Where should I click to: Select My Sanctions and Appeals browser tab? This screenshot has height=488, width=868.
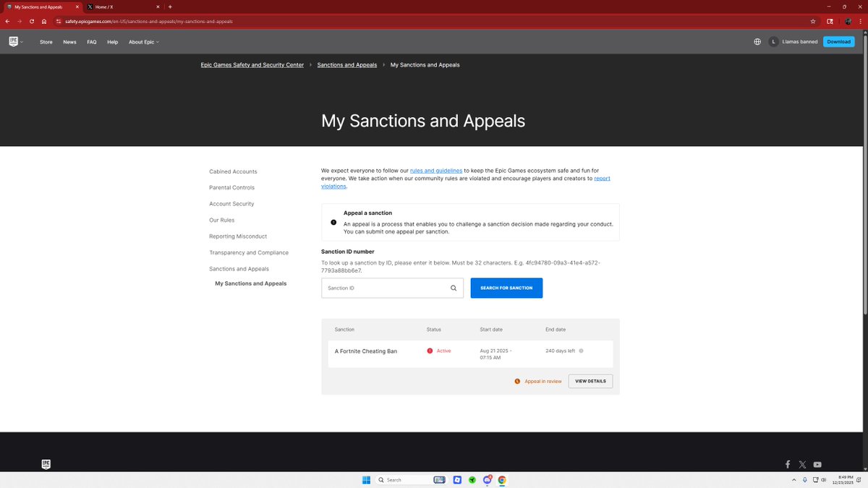(42, 7)
